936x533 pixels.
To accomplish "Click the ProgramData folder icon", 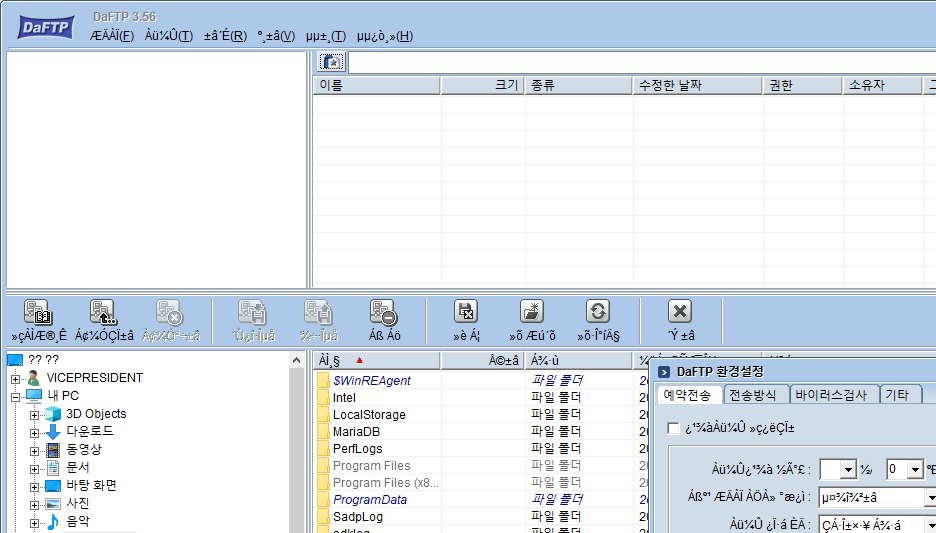I will (324, 500).
